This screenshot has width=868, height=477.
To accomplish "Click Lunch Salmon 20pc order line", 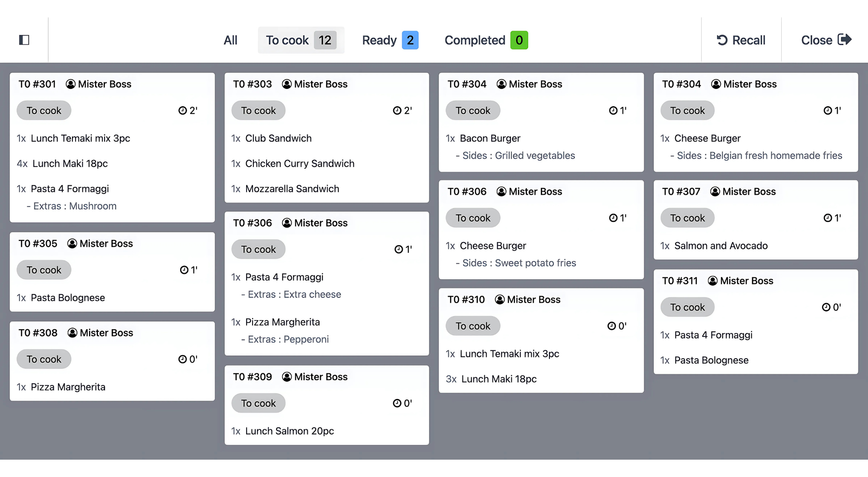I will (x=289, y=431).
